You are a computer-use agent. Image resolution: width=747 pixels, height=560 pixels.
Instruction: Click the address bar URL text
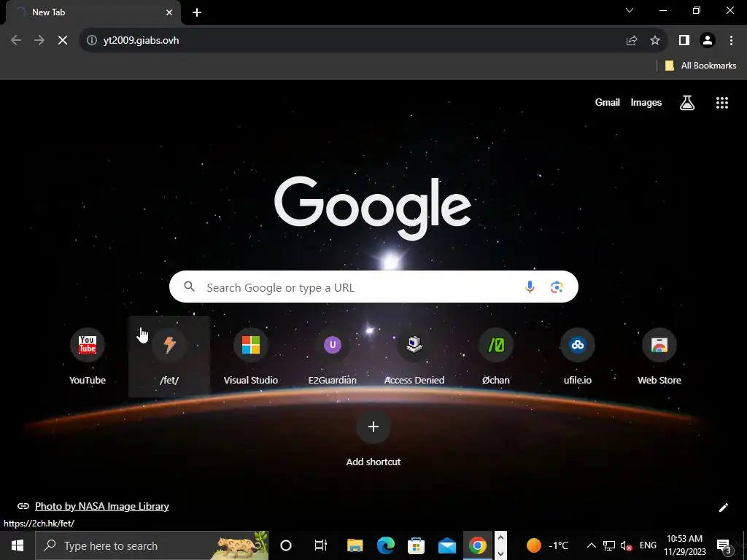(141, 41)
